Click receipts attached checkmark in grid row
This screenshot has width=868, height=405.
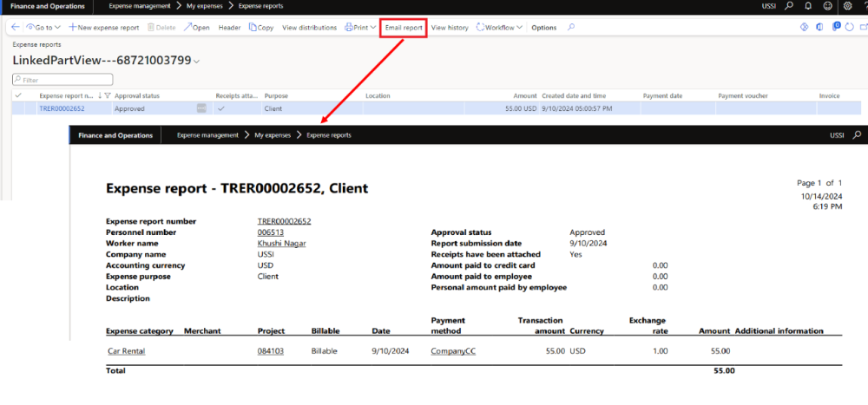[x=220, y=108]
